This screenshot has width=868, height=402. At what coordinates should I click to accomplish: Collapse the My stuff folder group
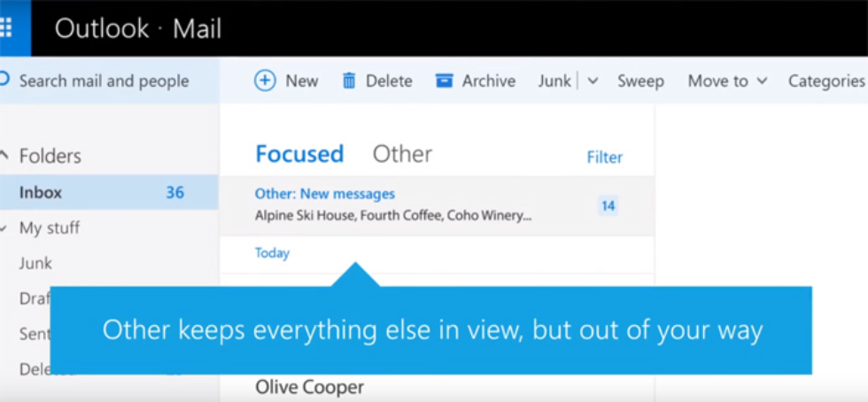coord(4,228)
